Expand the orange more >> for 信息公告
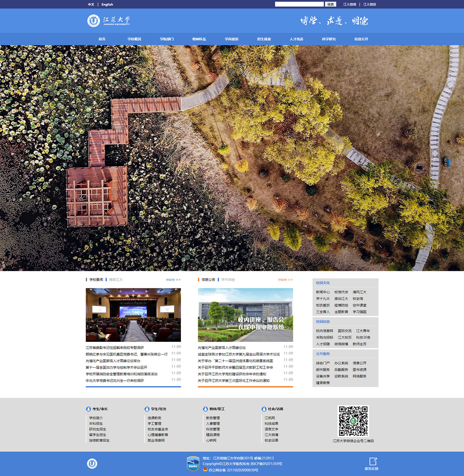The image size is (464, 476). 285,280
